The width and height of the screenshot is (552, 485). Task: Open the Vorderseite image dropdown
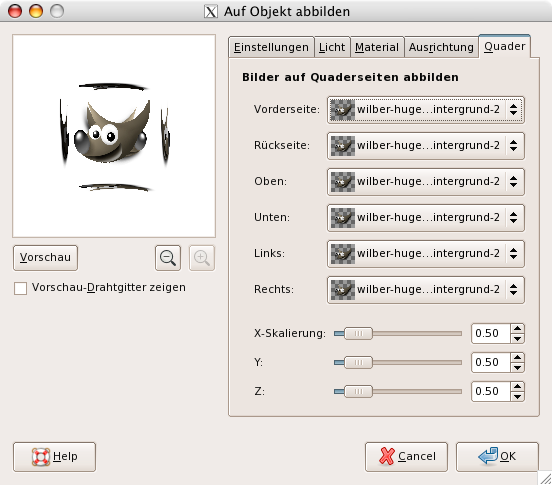pos(426,110)
